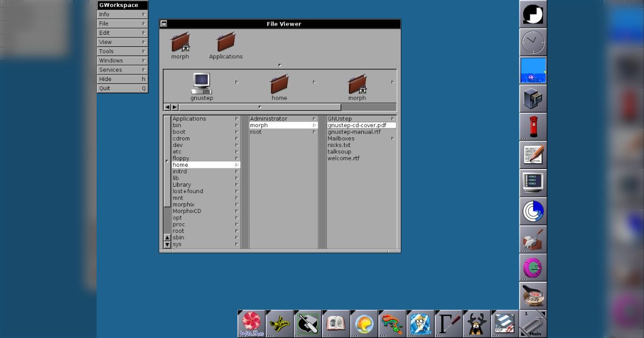Open the analog clock dock icon

coord(533,42)
